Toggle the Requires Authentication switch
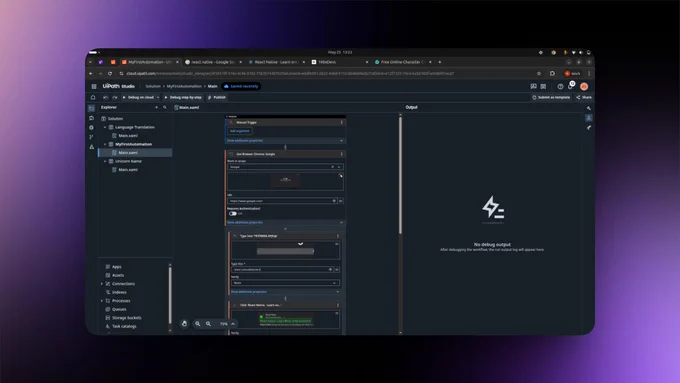Viewport: 680px width, 383px height. pyautogui.click(x=233, y=213)
